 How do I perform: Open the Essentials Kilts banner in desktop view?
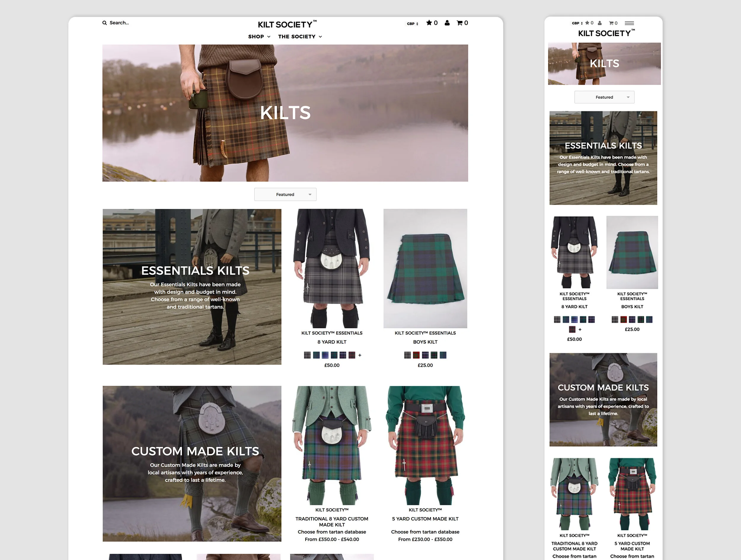click(x=192, y=287)
